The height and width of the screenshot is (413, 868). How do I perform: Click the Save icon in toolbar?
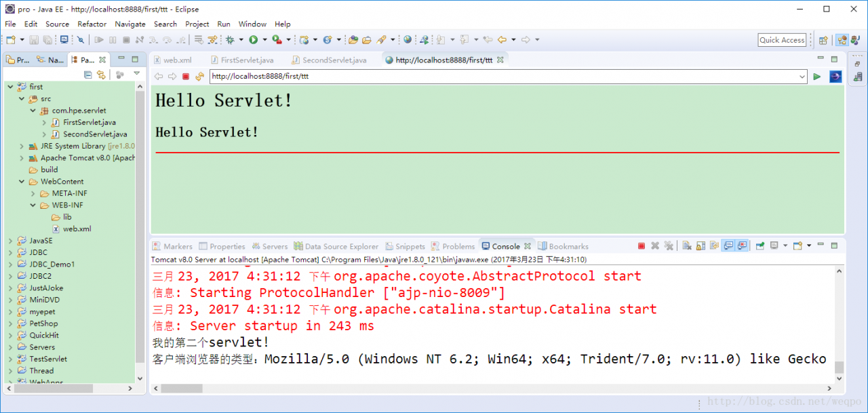(34, 40)
